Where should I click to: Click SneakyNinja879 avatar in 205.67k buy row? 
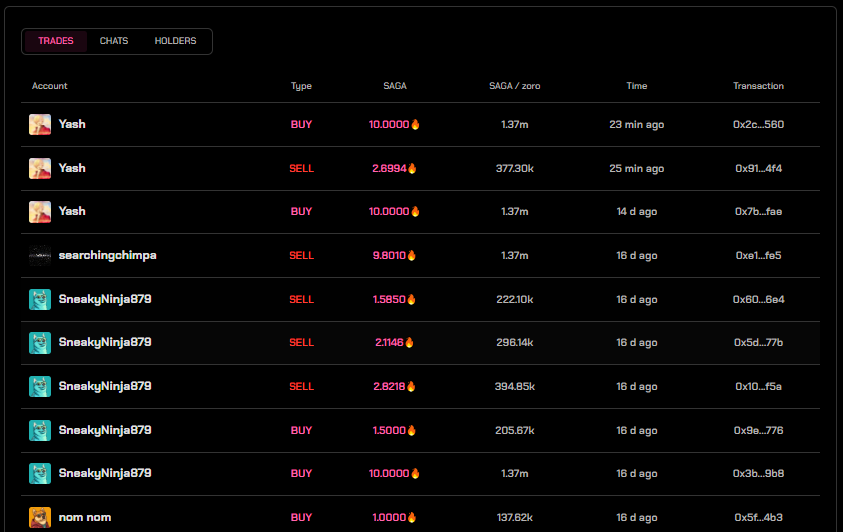(40, 430)
